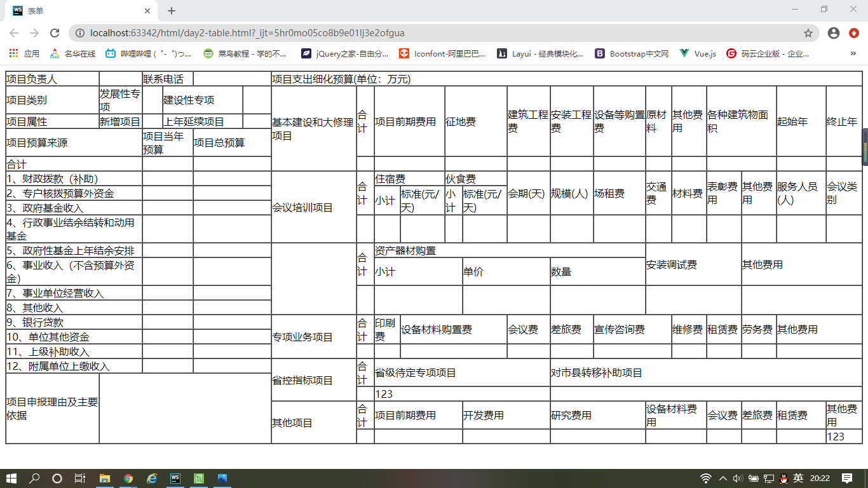868x488 pixels.
Task: Click the 开发费用 cell
Action: [x=506, y=415]
